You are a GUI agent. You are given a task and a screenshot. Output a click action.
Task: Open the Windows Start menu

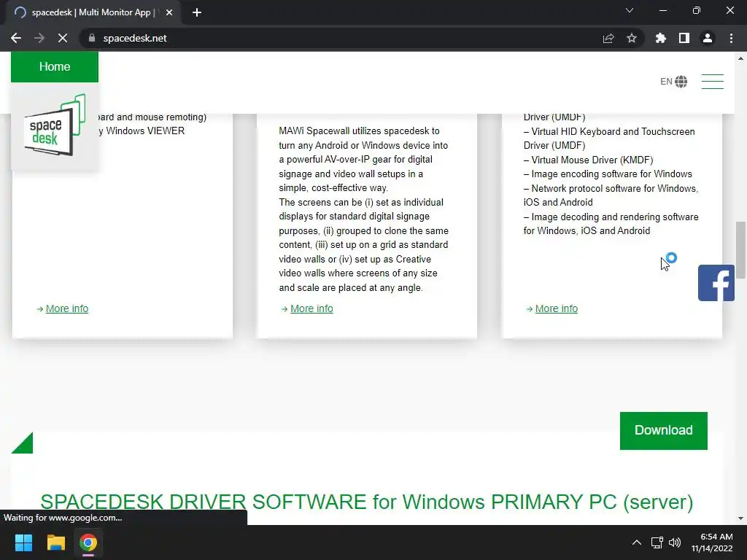pos(23,542)
